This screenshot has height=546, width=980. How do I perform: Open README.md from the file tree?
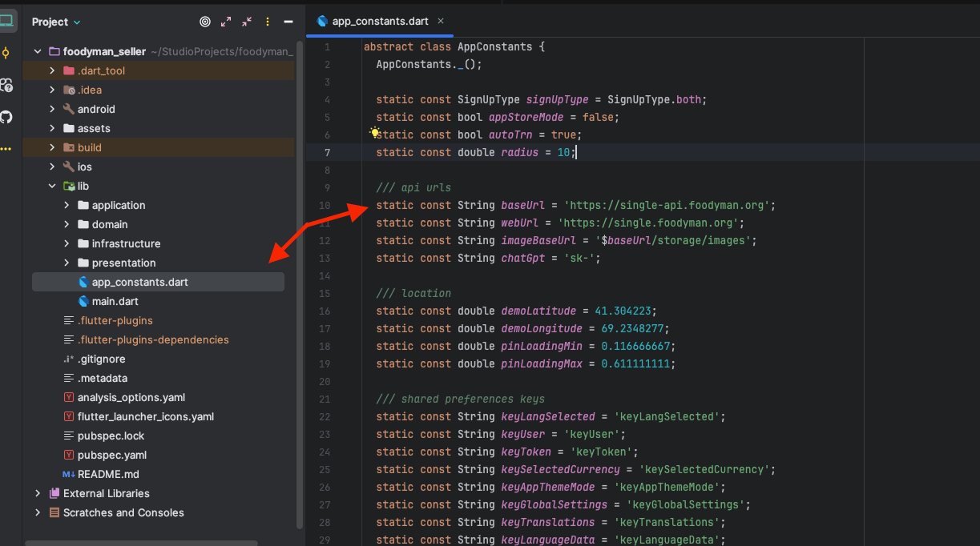(108, 474)
